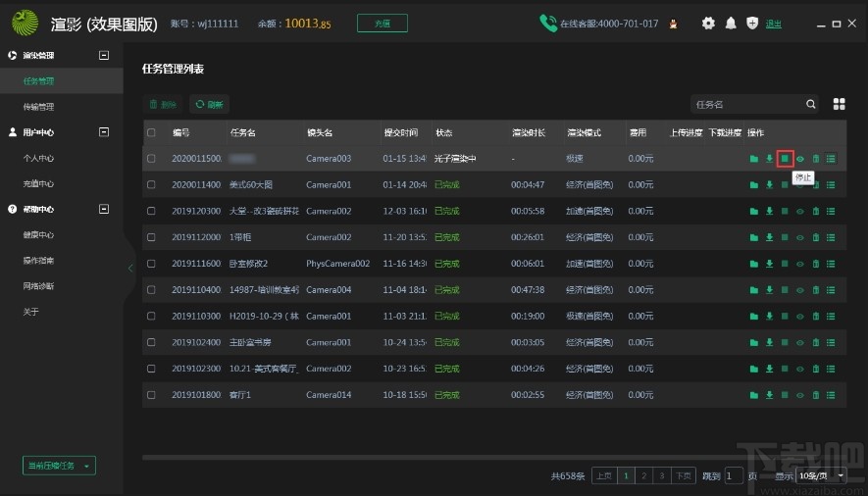Select checkbox of 卧室修改2 row
Viewport: 868px width, 496px height.
point(151,264)
